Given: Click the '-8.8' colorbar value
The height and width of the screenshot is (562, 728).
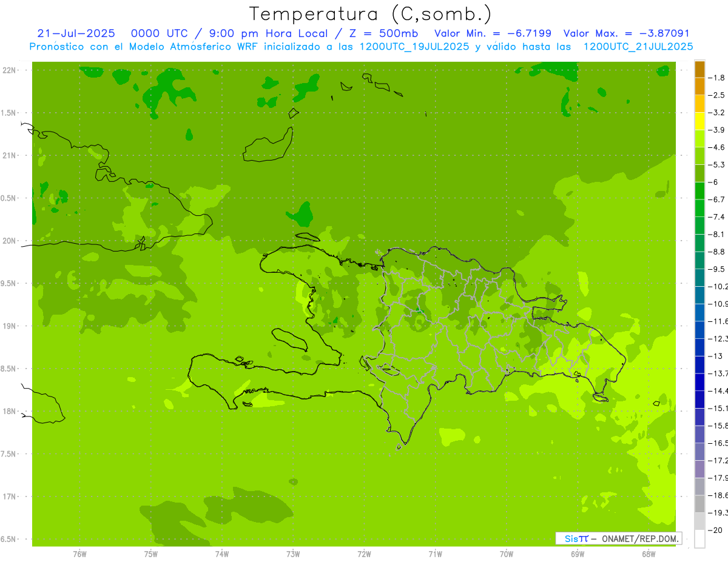Looking at the screenshot, I should (717, 252).
